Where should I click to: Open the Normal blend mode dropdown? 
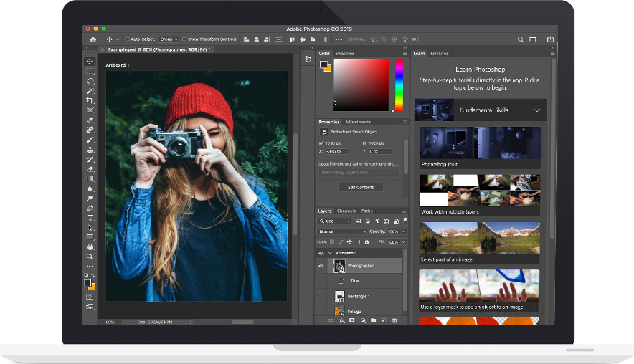tap(343, 231)
